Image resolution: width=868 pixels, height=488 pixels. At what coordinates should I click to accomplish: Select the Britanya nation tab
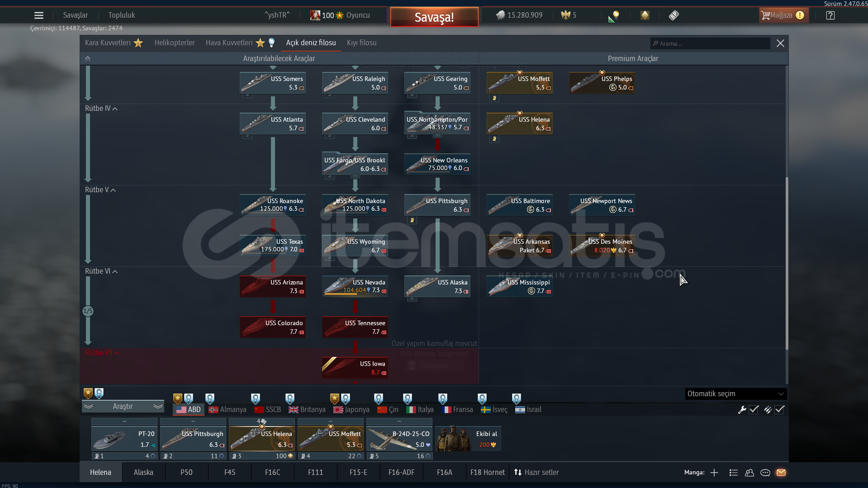tap(307, 410)
